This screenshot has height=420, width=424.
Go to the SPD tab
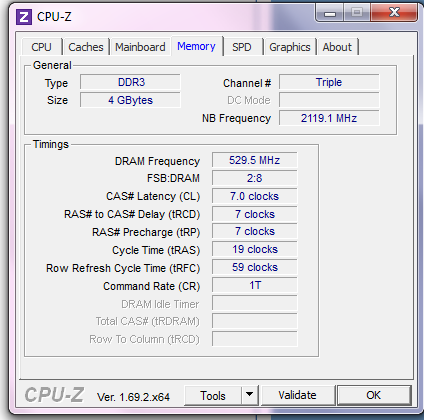[x=242, y=47]
